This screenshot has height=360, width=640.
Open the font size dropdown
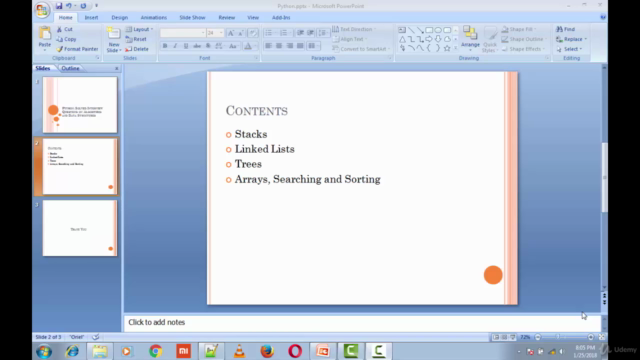tap(221, 33)
